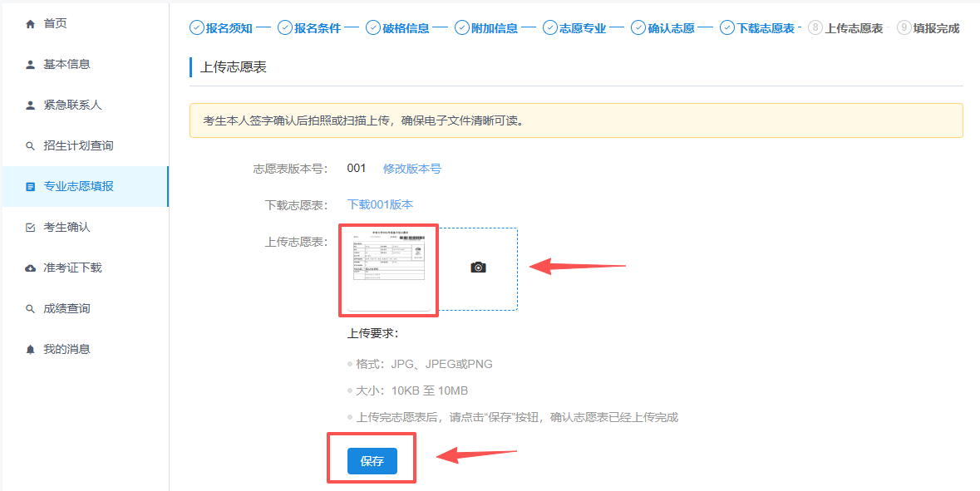Image resolution: width=980 pixels, height=491 pixels.
Task: Click the cloud download icon beside 准考证下载
Action: coord(31,268)
